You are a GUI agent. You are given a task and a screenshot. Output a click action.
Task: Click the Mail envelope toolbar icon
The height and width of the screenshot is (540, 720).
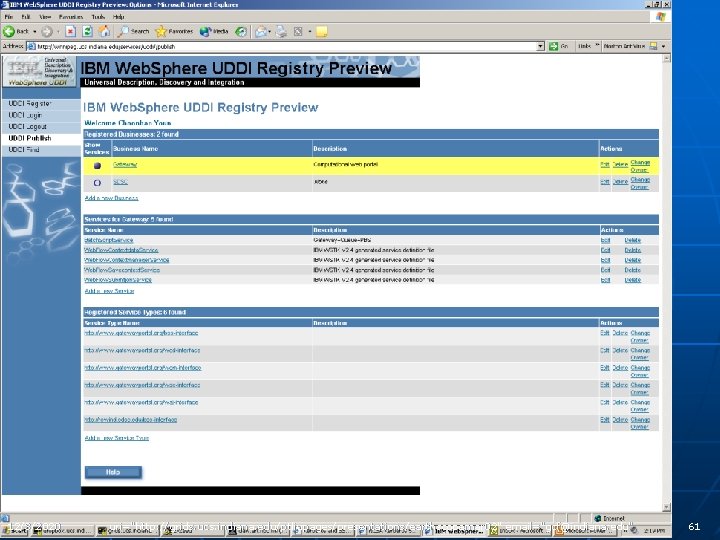click(x=261, y=31)
